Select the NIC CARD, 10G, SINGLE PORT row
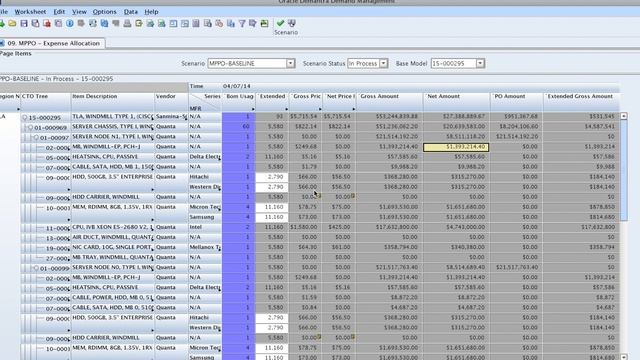 tap(113, 247)
